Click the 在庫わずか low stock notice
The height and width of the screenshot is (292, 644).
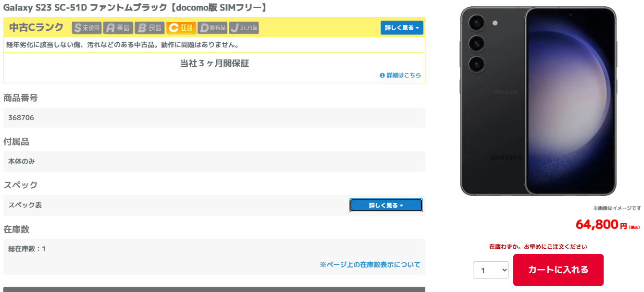pos(538,247)
